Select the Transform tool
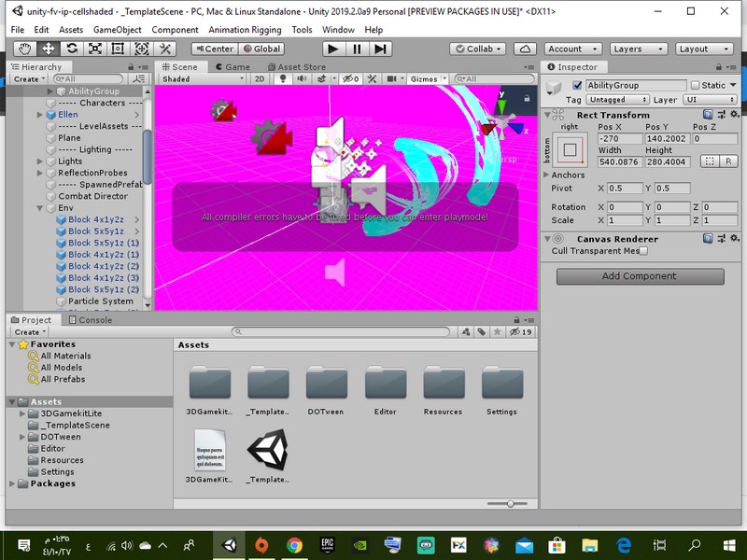 click(142, 49)
